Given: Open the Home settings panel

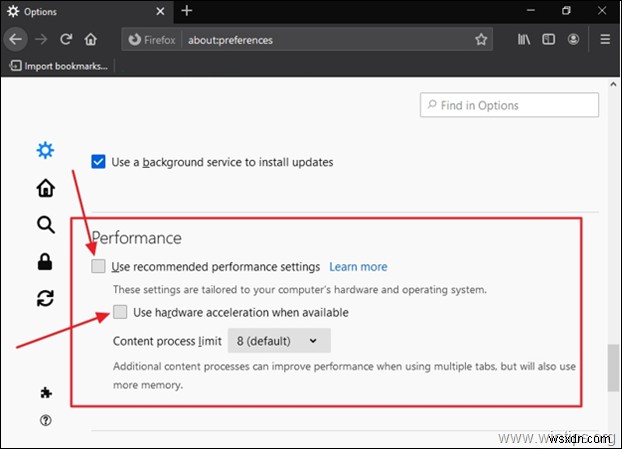Looking at the screenshot, I should tap(45, 188).
